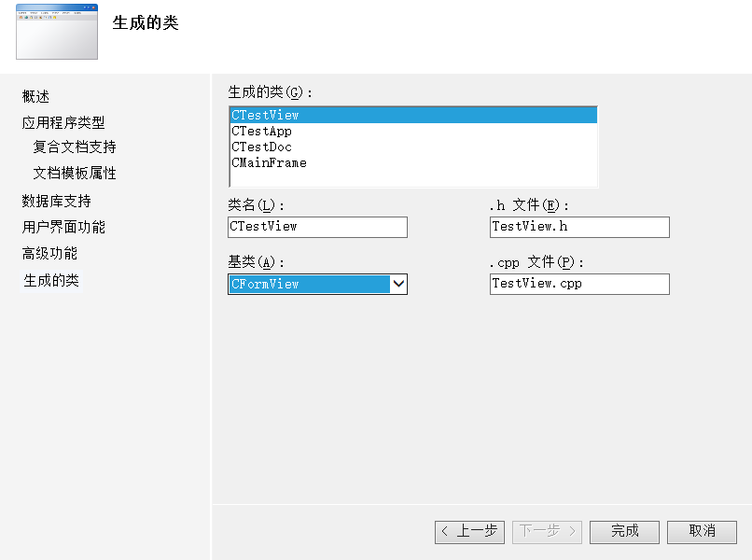Click the 取消 button
The height and width of the screenshot is (560, 752).
[x=702, y=531]
